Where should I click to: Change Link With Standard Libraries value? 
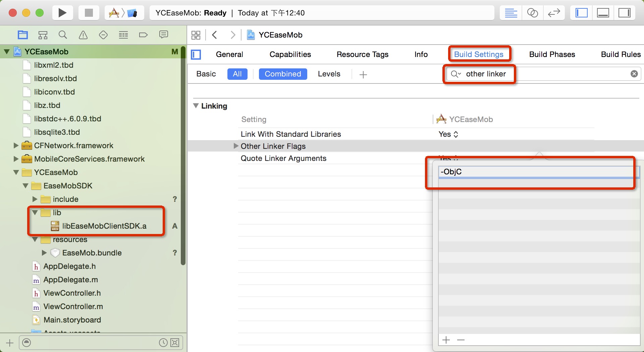(x=448, y=134)
